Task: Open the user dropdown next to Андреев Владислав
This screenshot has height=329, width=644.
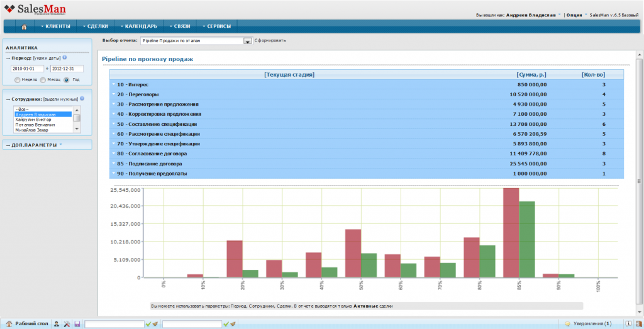Action: point(559,14)
